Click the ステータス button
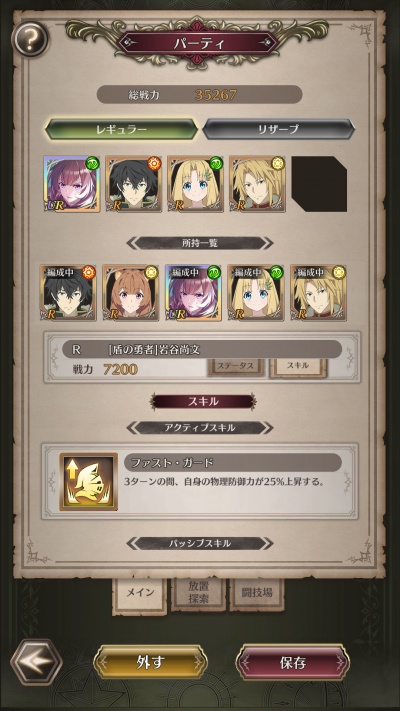This screenshot has width=400, height=711. pos(236,367)
